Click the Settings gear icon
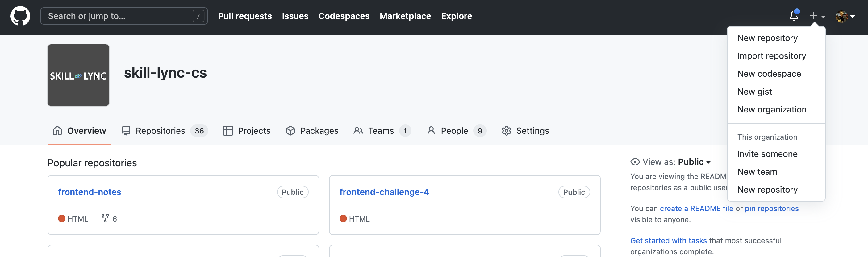 (506, 131)
